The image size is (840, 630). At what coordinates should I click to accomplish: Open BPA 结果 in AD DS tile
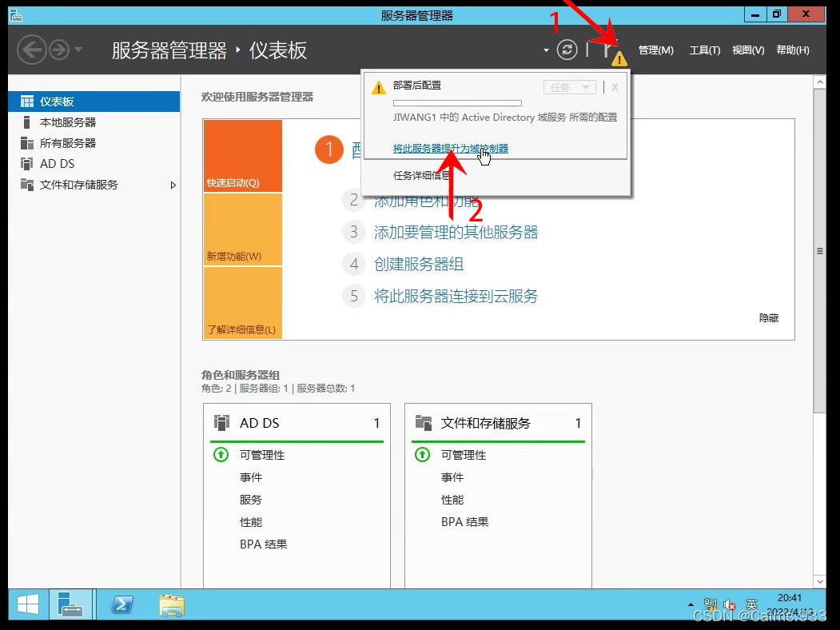point(264,544)
